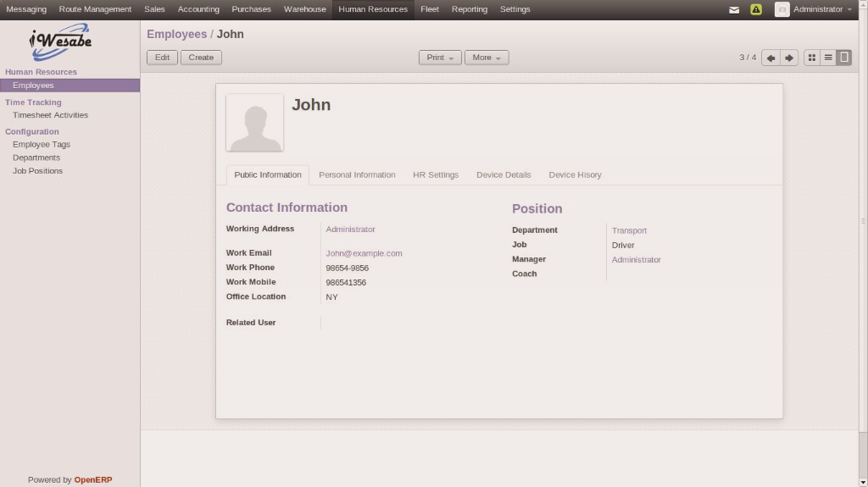Click the Edit button
868x487 pixels.
click(162, 58)
